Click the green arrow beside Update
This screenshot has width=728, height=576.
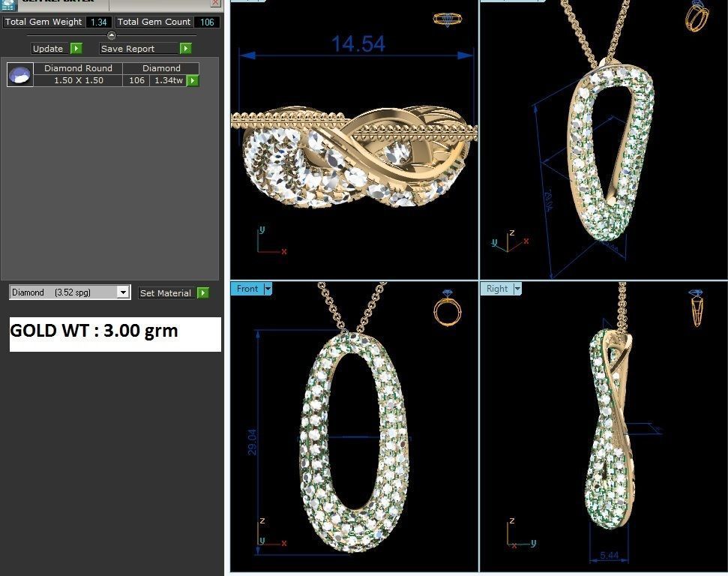[76, 48]
